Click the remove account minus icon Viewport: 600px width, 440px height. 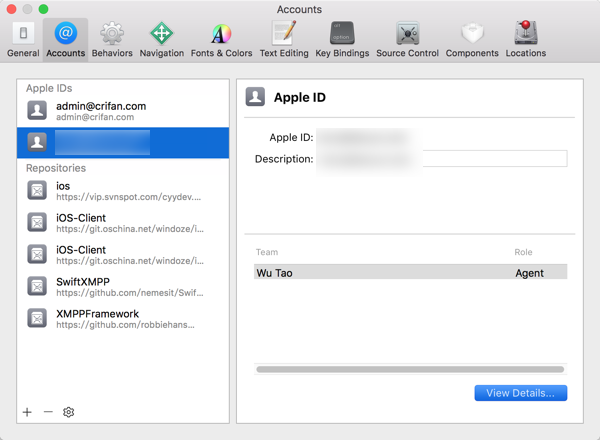[x=48, y=412]
